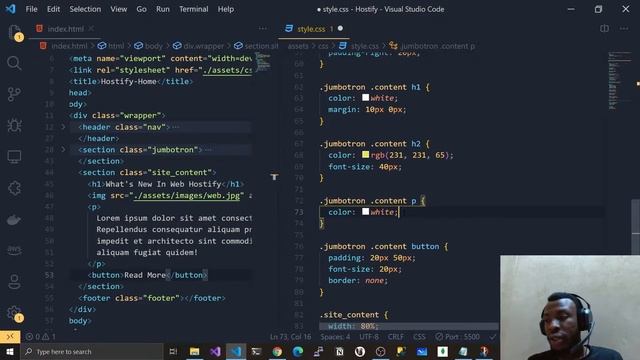The height and width of the screenshot is (360, 640).
Task: Open Task View on the taskbar
Action: [x=173, y=351]
